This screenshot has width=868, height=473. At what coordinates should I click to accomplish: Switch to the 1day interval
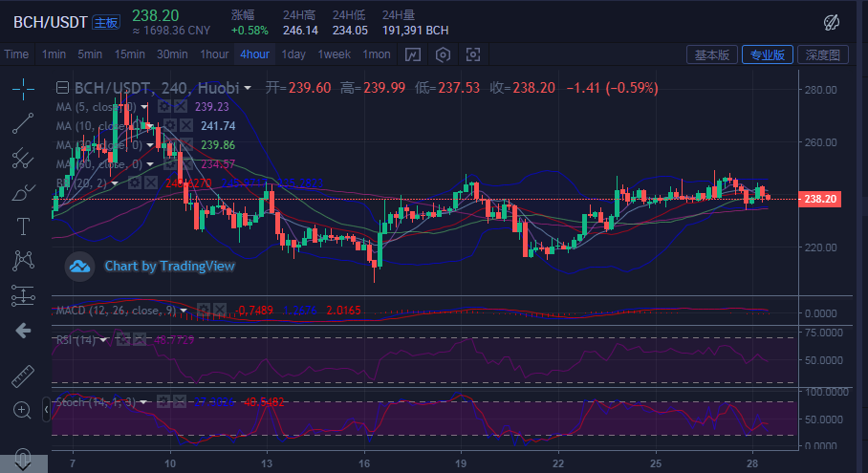pos(293,54)
